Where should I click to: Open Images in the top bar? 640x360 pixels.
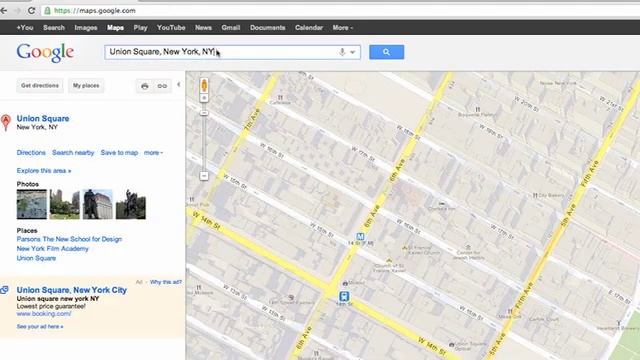(x=86, y=28)
